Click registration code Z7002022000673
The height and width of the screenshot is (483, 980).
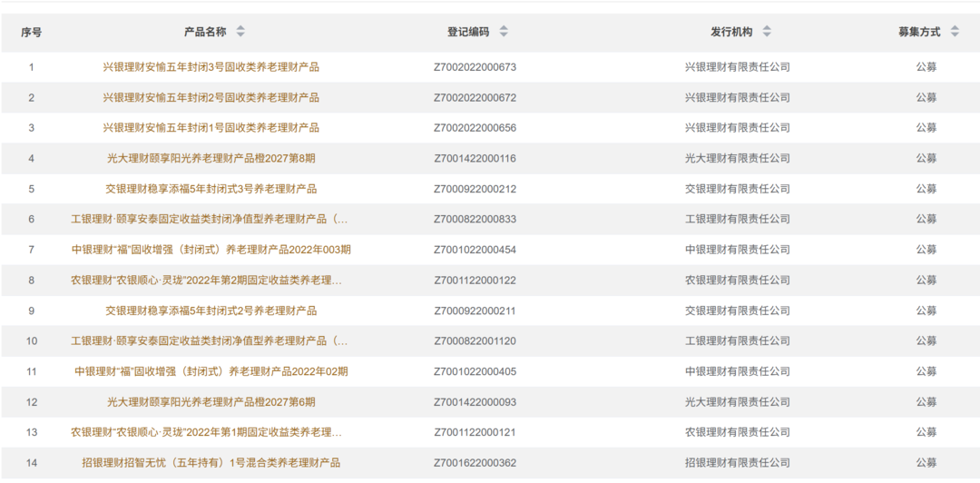(475, 67)
